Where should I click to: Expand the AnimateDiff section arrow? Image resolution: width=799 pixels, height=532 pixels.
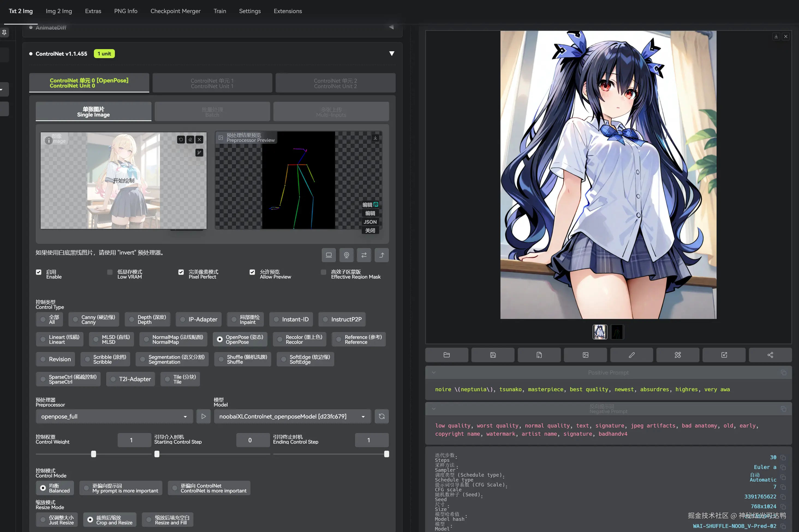pos(391,27)
